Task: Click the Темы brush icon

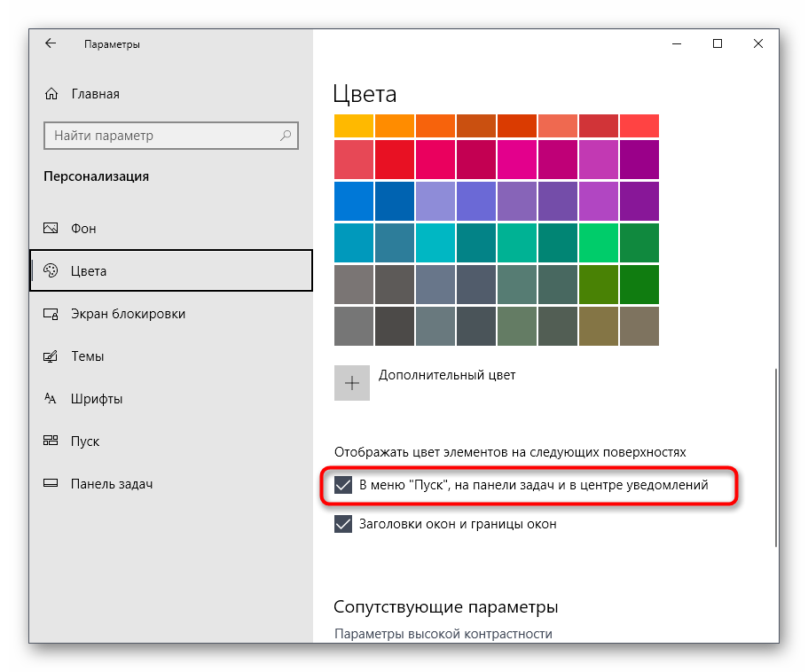Action: coord(51,356)
